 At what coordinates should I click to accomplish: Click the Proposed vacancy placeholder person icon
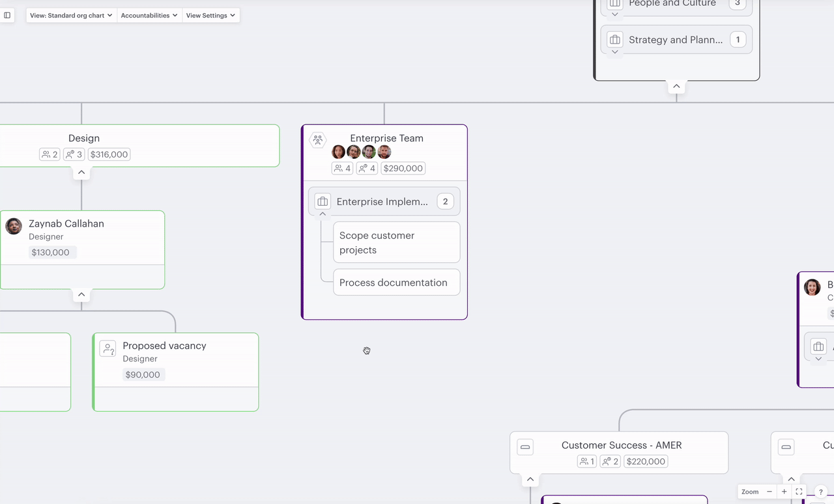tap(108, 349)
